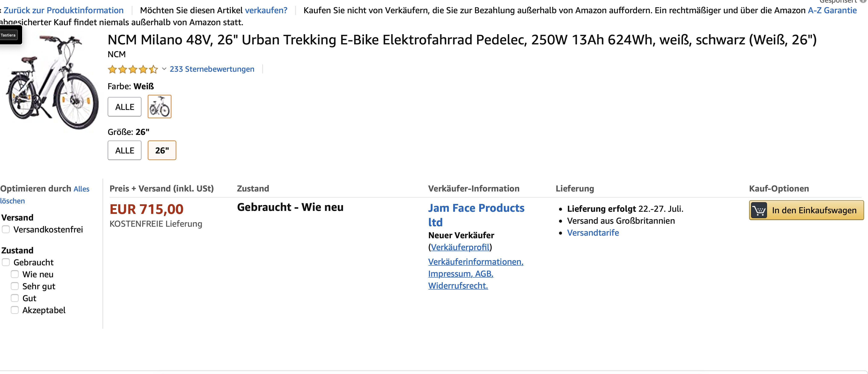Select the 26" size option
This screenshot has width=868, height=374.
162,150
